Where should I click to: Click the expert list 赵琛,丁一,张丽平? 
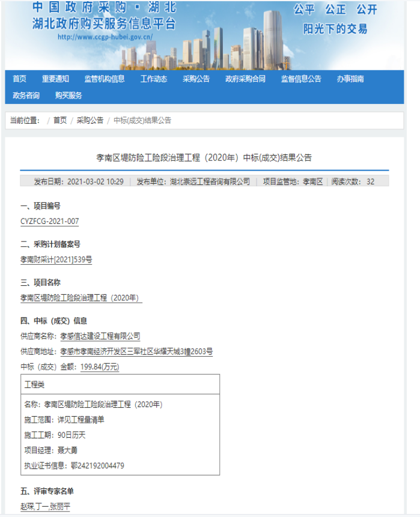[x=45, y=507]
